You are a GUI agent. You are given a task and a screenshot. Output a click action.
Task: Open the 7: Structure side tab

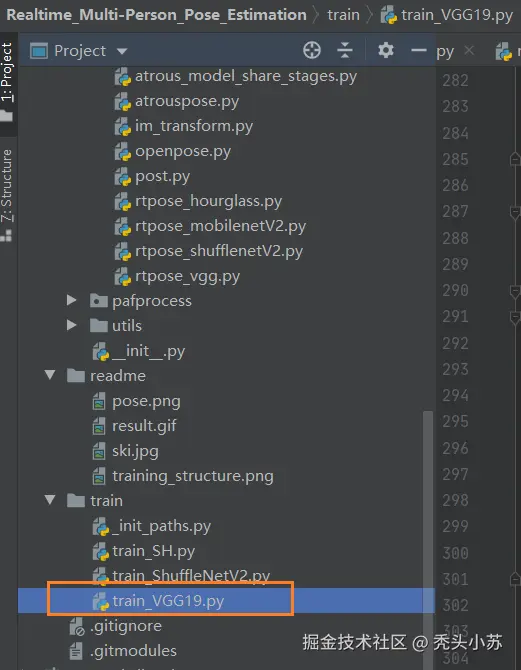[x=7, y=194]
